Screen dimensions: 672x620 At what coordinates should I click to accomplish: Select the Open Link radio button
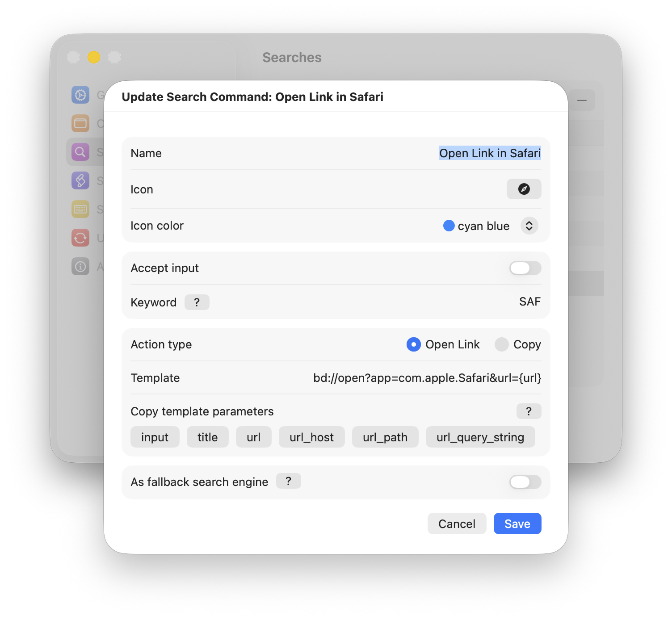coord(414,344)
